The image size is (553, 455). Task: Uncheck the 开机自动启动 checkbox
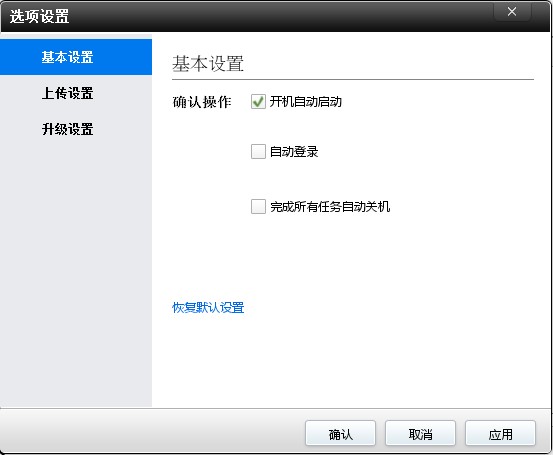click(x=258, y=102)
